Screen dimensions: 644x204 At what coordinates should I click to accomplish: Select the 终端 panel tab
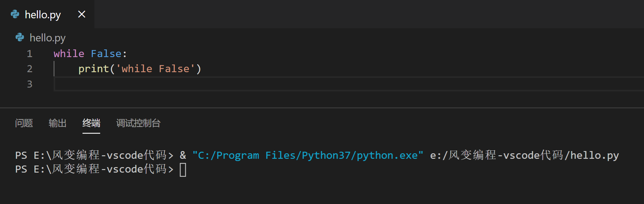point(91,123)
